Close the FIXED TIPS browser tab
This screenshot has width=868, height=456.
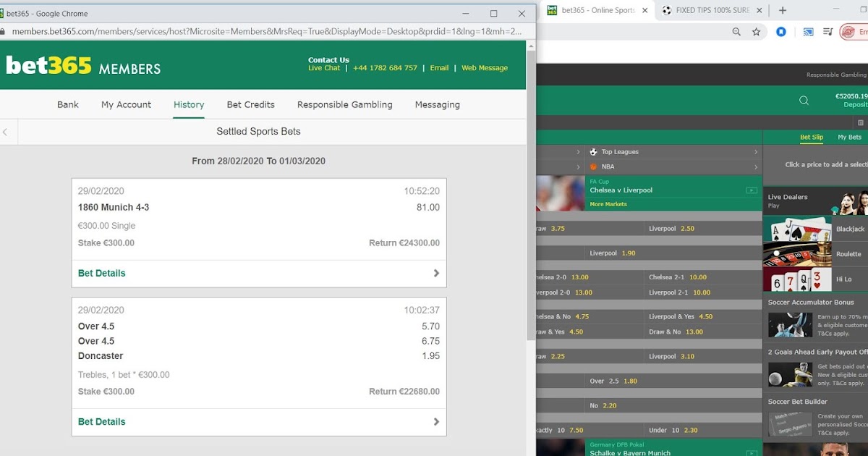click(x=759, y=11)
